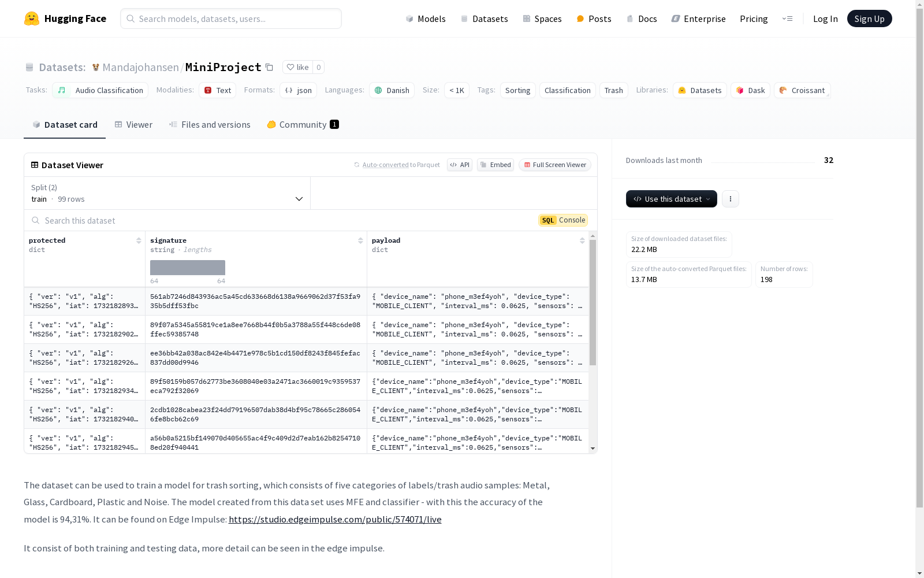Switch to the Viewer tab
The image size is (924, 578).
tap(133, 125)
